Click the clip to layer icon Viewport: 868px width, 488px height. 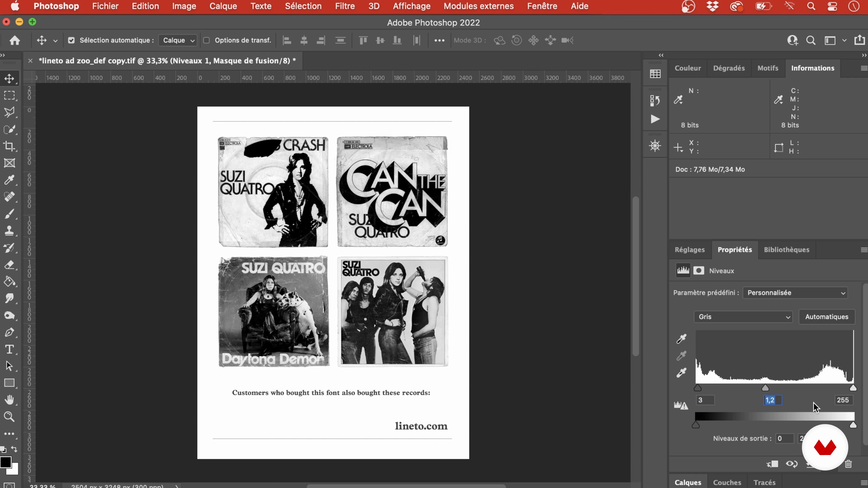pos(772,464)
